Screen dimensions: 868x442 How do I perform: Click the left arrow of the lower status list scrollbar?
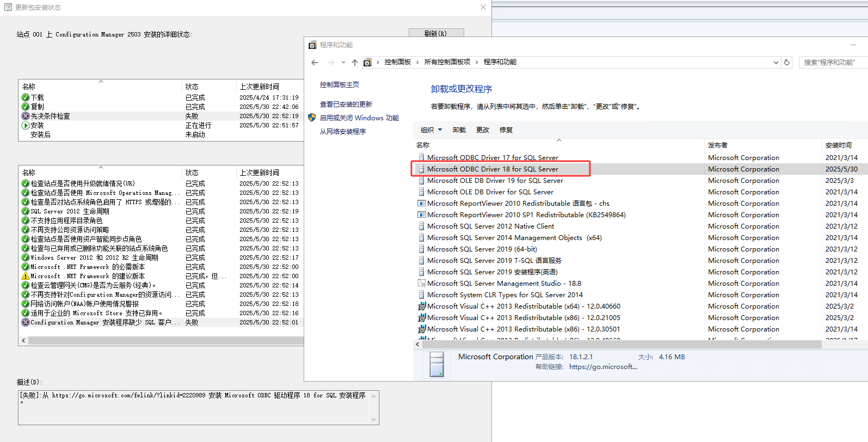[x=23, y=341]
